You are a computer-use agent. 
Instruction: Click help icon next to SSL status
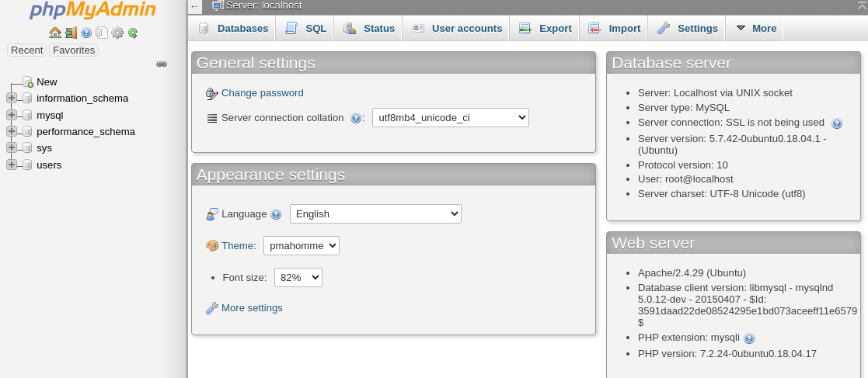(837, 123)
